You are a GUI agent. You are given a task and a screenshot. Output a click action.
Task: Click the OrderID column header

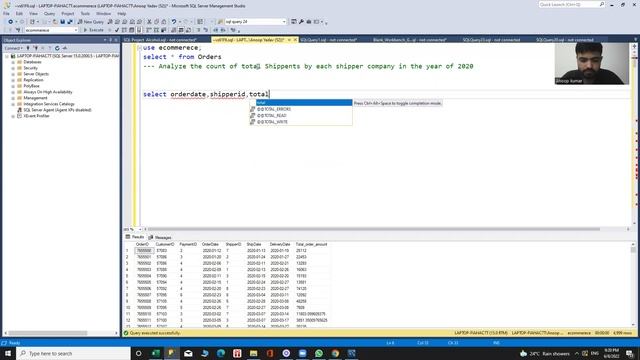[142, 244]
